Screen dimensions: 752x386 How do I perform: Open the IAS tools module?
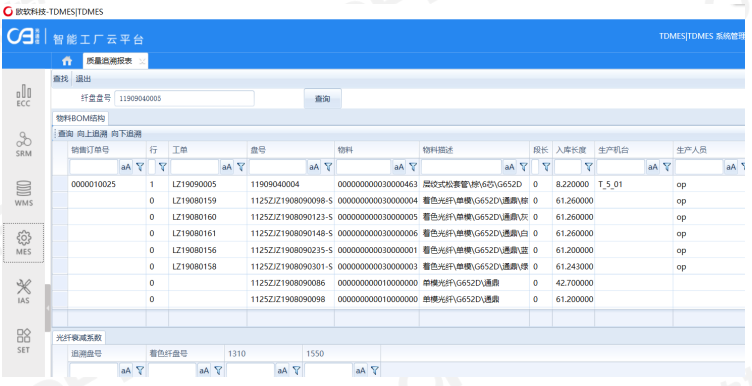(x=24, y=292)
